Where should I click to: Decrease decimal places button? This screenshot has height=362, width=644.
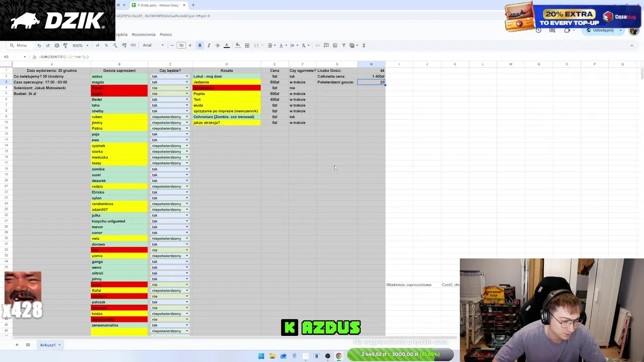tap(115, 45)
